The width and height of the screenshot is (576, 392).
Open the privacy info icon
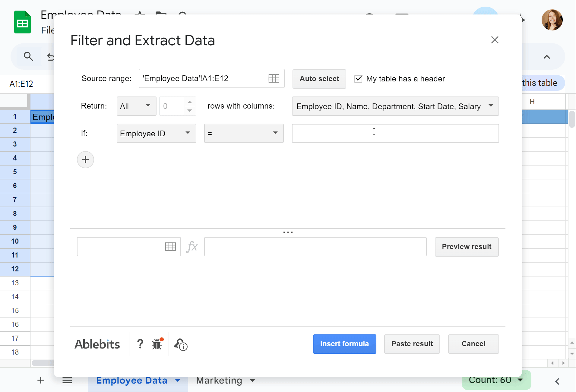pos(181,344)
